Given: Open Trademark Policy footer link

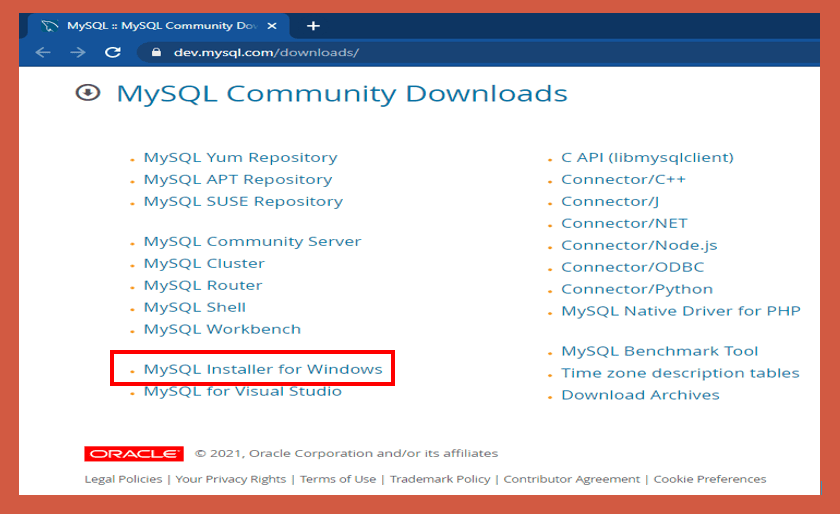Looking at the screenshot, I should pos(440,479).
